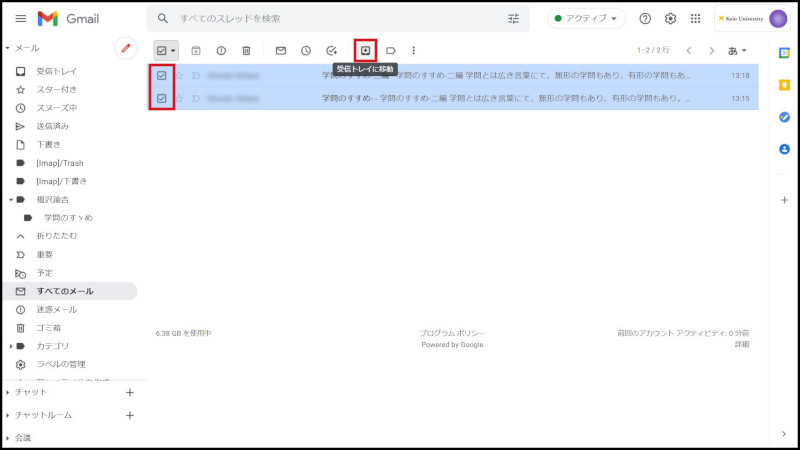The image size is (800, 450).
Task: Report selected mails as spam
Action: pyautogui.click(x=221, y=50)
